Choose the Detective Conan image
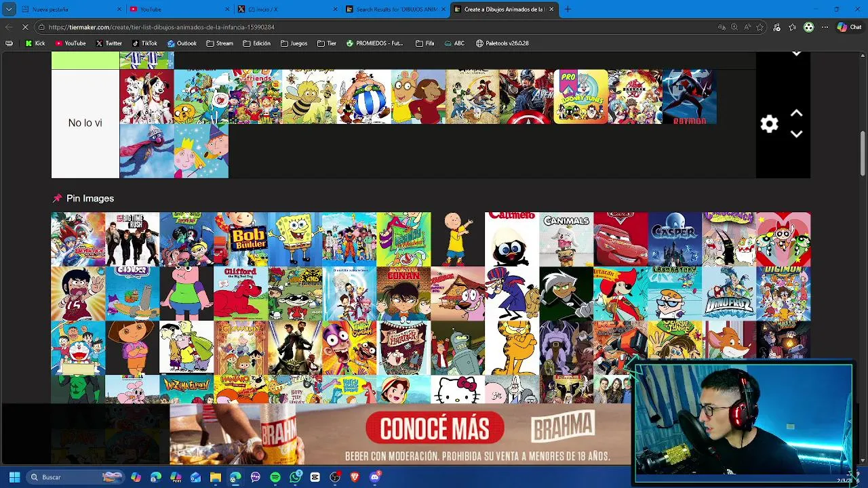This screenshot has height=488, width=868. [x=403, y=293]
